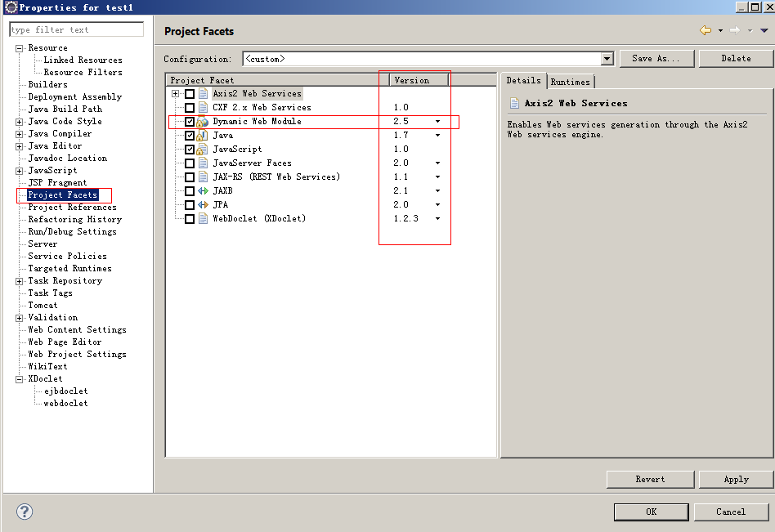Open Targeted Runtimes page
The width and height of the screenshot is (775, 532).
(69, 269)
